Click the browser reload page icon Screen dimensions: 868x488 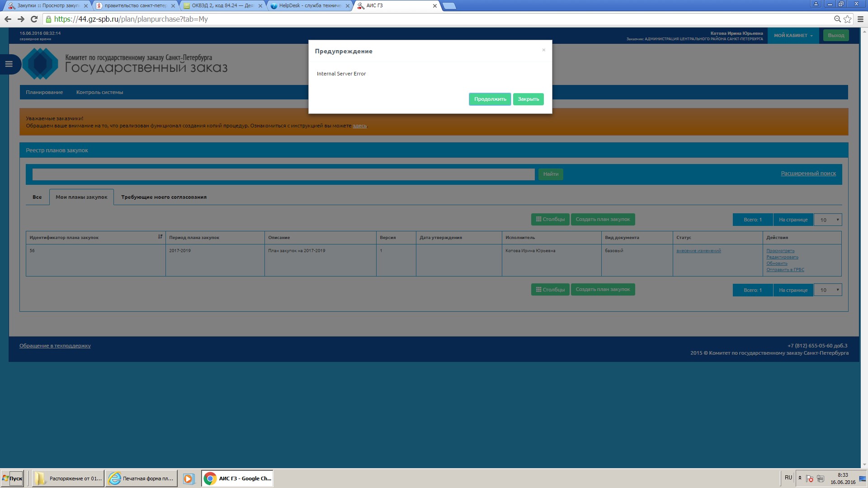coord(34,19)
